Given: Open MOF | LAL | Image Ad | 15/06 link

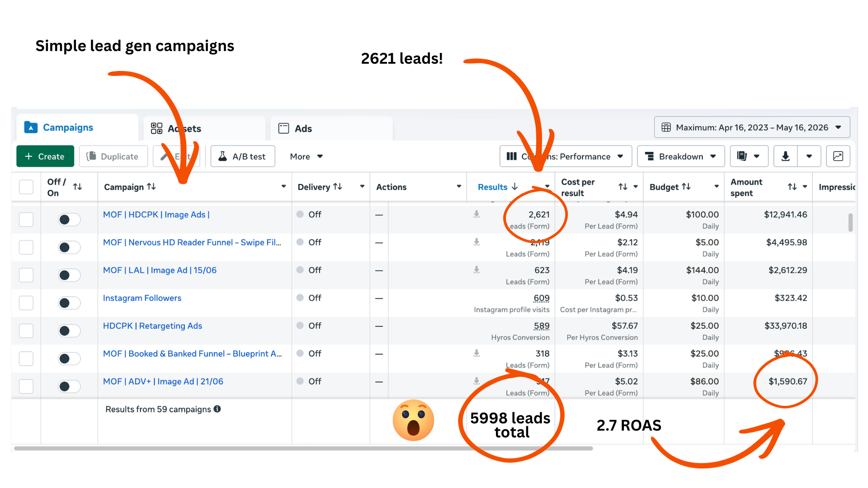Looking at the screenshot, I should point(160,270).
